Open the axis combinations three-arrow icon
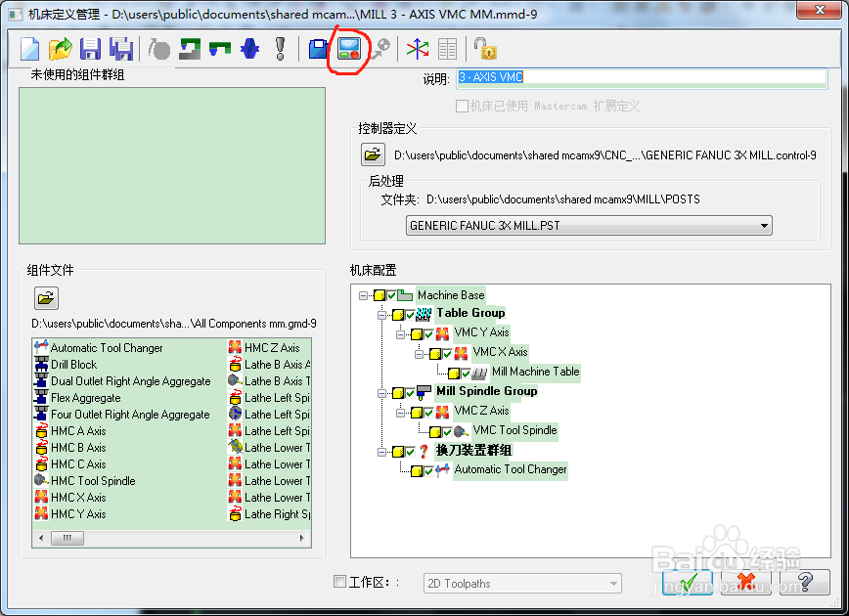 [x=418, y=49]
